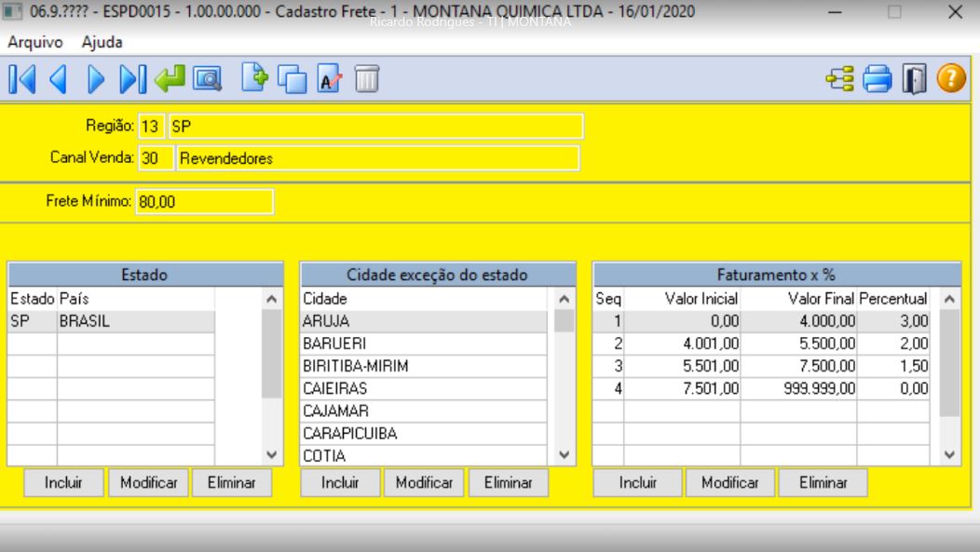Select city CAIEIRAS in the list

[424, 388]
